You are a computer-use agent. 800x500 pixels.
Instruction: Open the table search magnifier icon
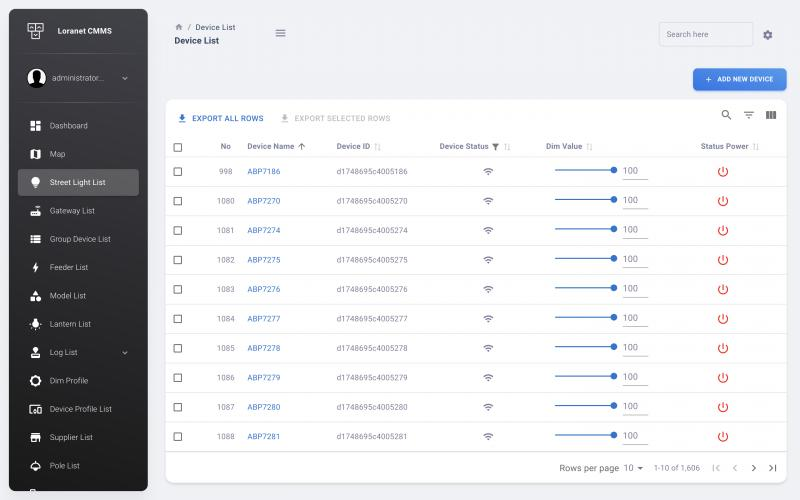pos(727,115)
